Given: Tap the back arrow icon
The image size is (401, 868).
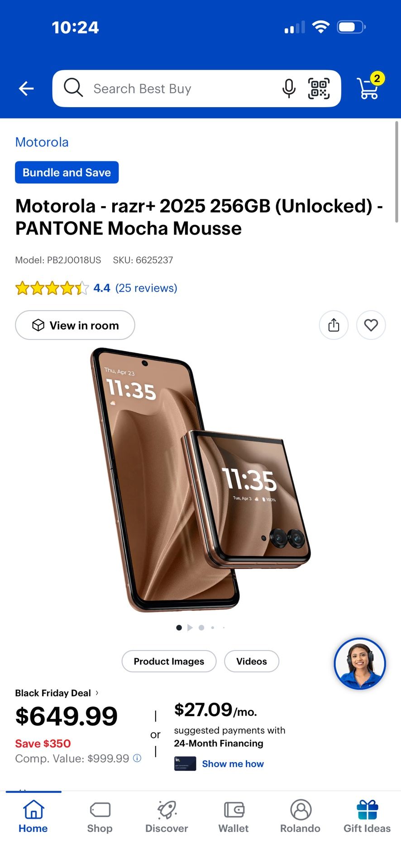Looking at the screenshot, I should coord(26,89).
